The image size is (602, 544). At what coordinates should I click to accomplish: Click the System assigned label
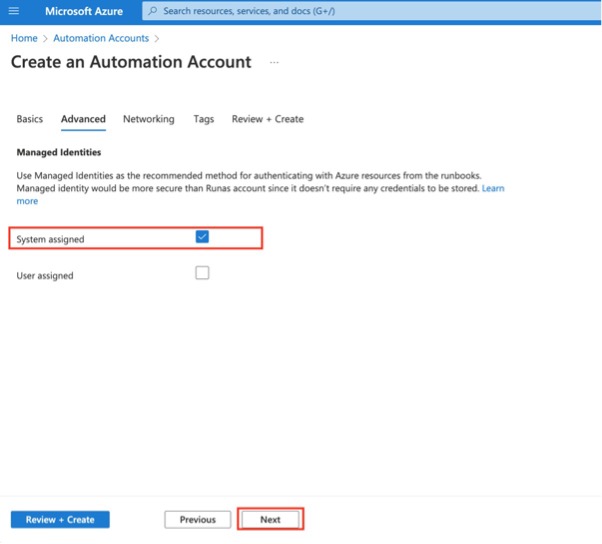[x=50, y=239]
